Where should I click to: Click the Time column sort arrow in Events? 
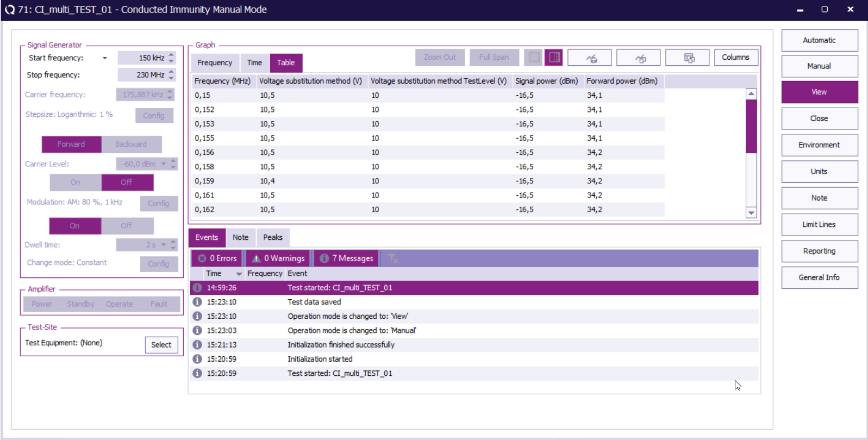[239, 274]
